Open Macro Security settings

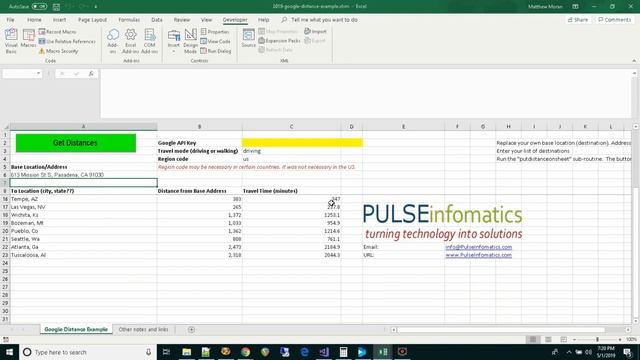(58, 51)
